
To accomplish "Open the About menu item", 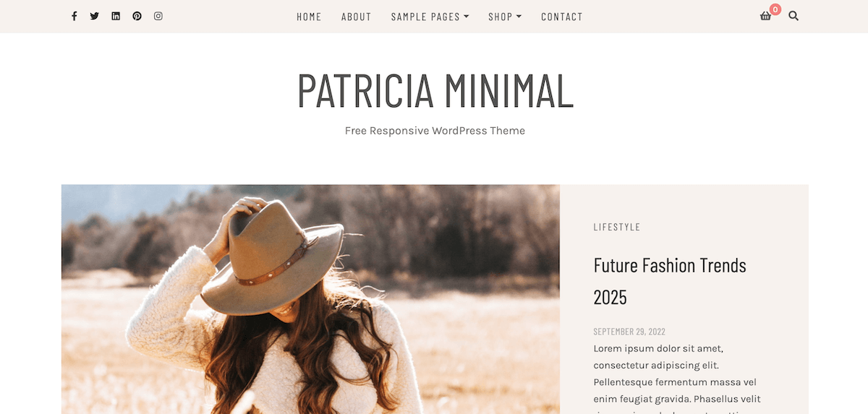I will coord(356,17).
